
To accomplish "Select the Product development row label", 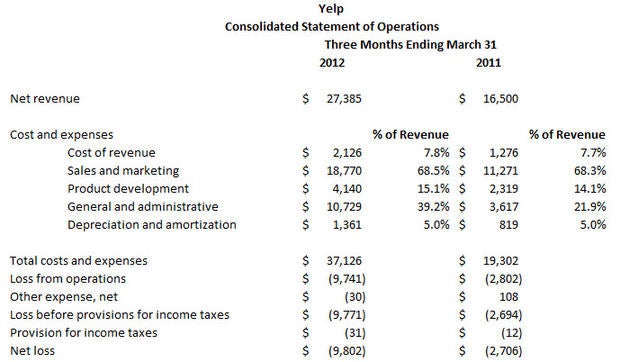I will 128,189.
